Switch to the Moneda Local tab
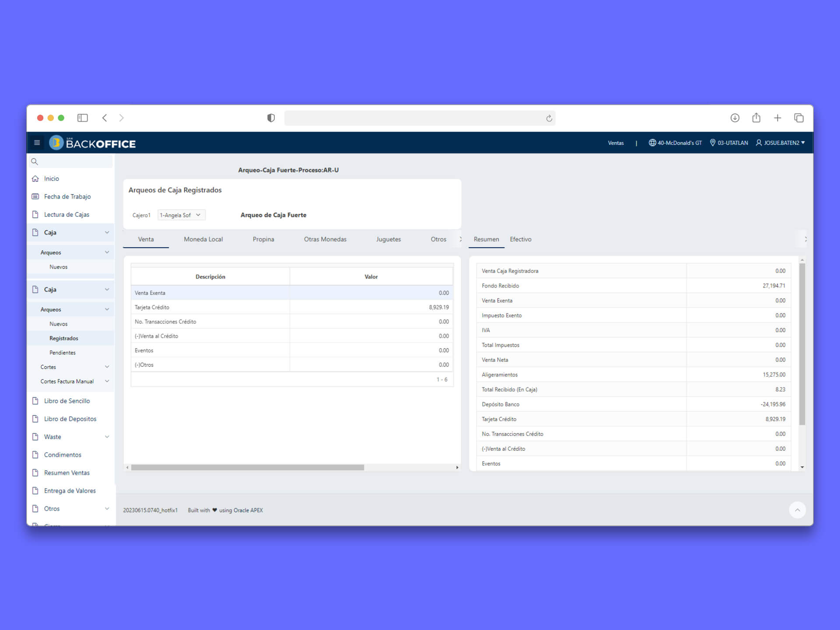 pyautogui.click(x=203, y=239)
